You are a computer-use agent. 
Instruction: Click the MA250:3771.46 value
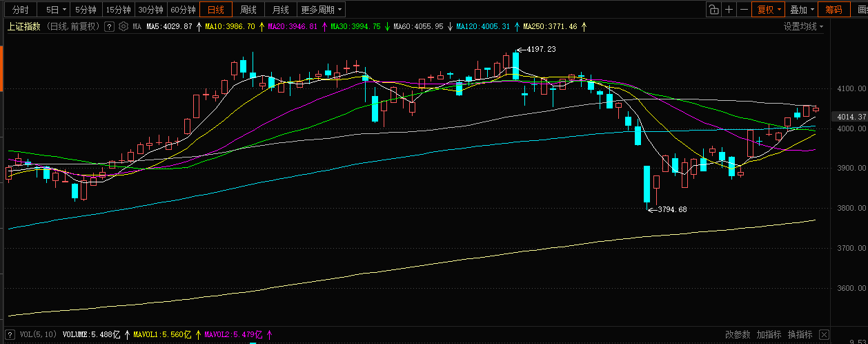[550, 26]
